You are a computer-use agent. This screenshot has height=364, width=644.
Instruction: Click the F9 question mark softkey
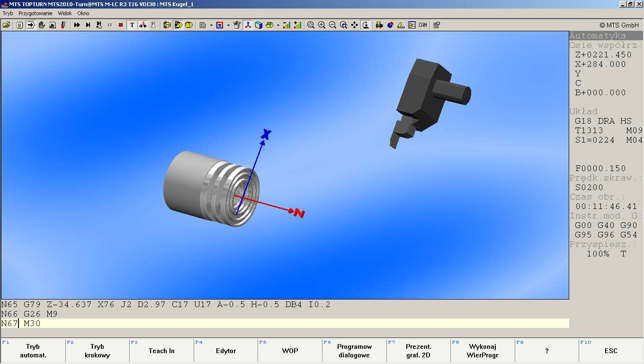pyautogui.click(x=547, y=351)
